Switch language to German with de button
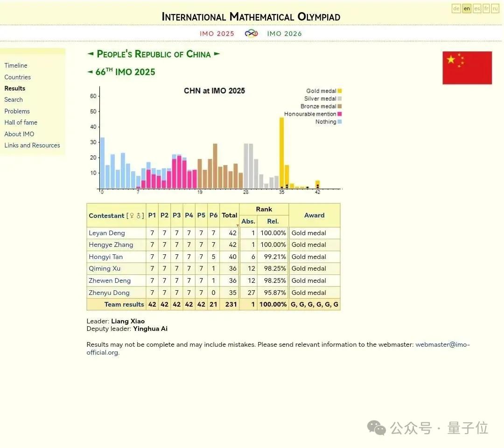This screenshot has height=448, width=504. pos(456,8)
